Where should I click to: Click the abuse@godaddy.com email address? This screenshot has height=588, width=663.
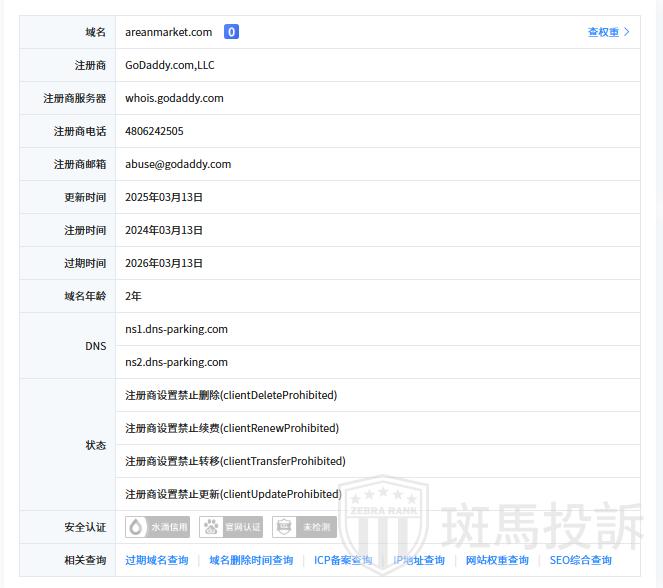(x=178, y=164)
